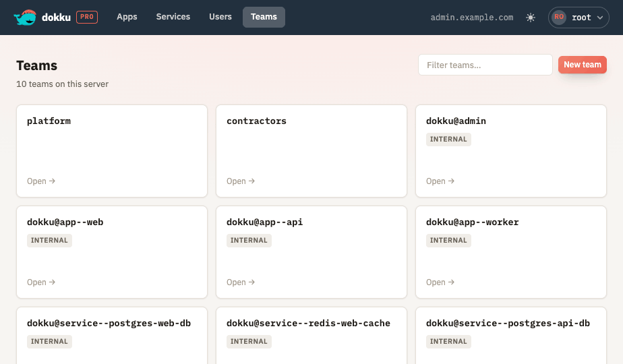
Task: Click the dokku@service--postgres-web-db team name
Action: [x=109, y=323]
